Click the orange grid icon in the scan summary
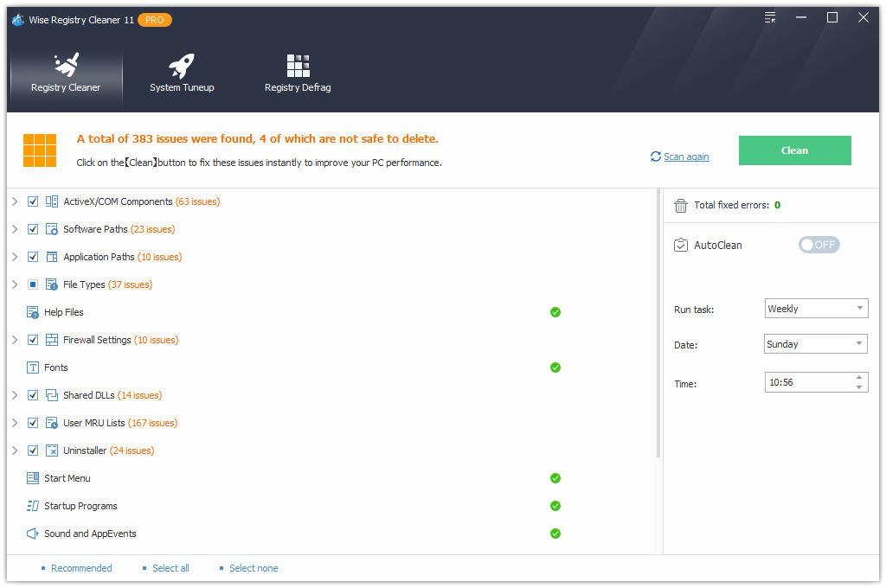 click(40, 150)
